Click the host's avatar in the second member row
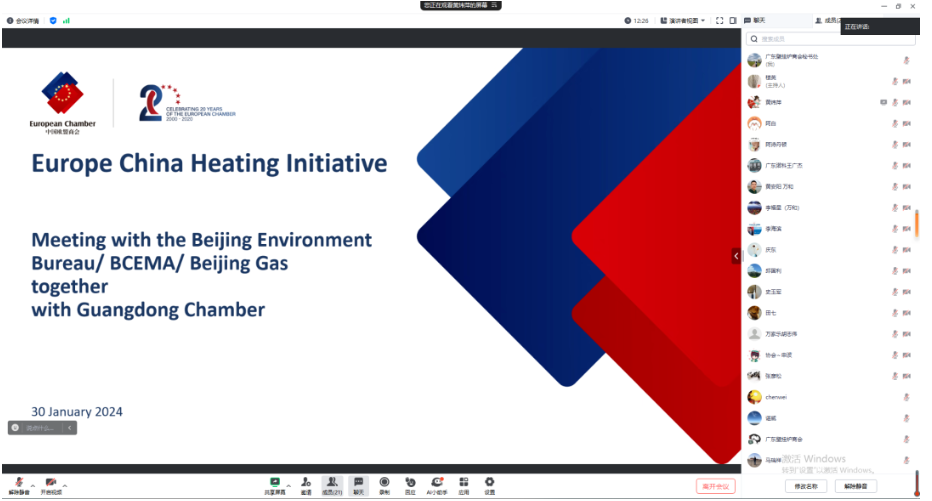This screenshot has height=501, width=932. tap(754, 81)
